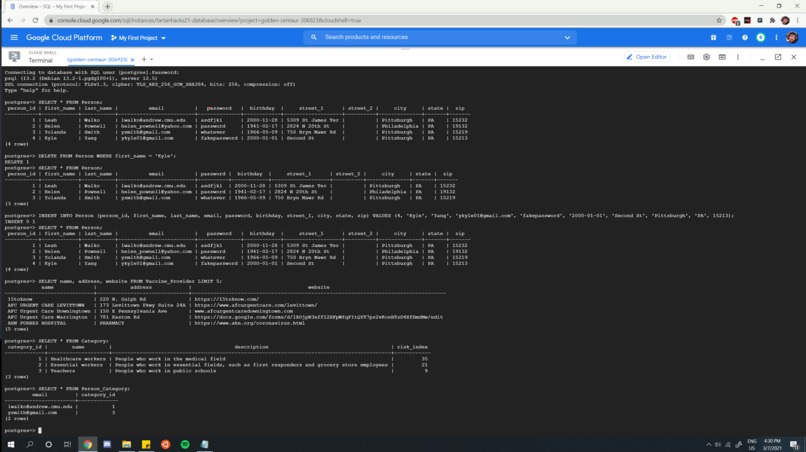
Task: Close the golden-centaur-306923 terminal tab
Action: [132, 60]
